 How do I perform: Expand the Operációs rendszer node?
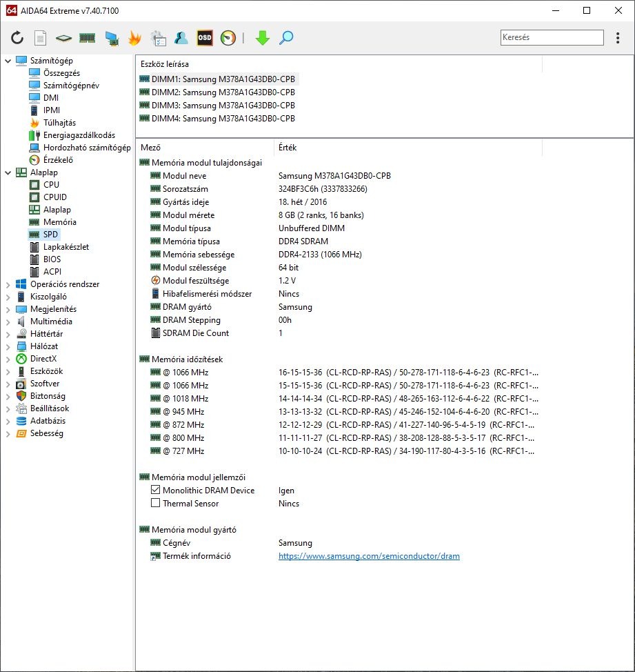pos(8,284)
